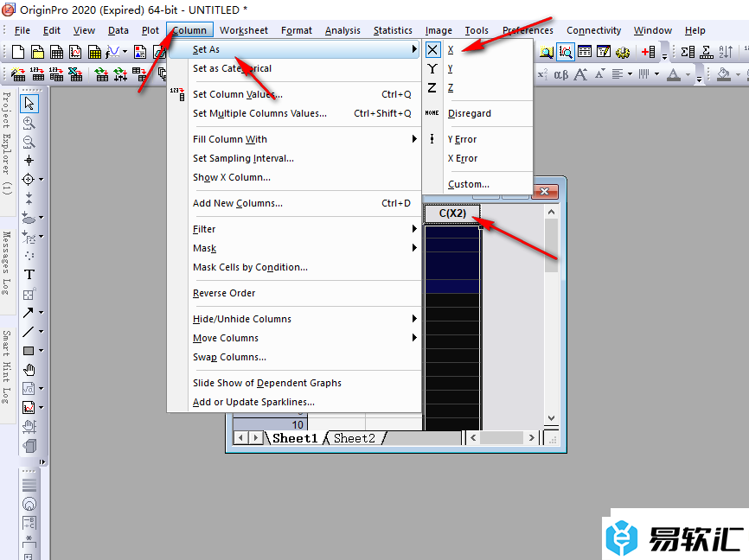Choose Reverse Order from Column menu

pyautogui.click(x=294, y=293)
